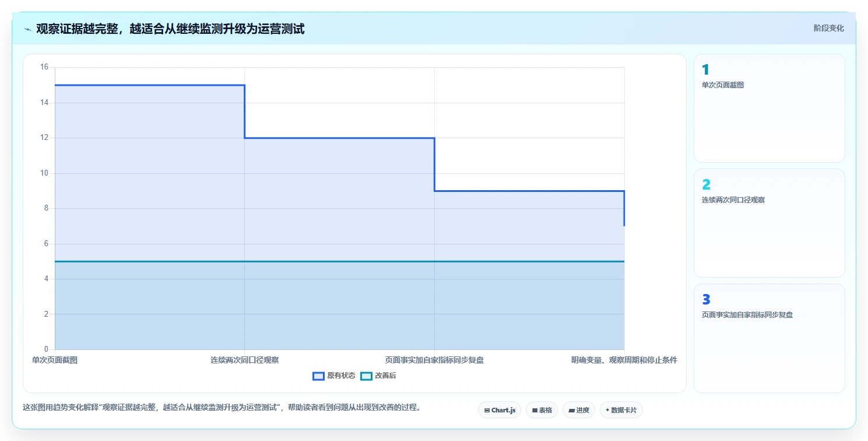The width and height of the screenshot is (868, 441).
Task: Click the y-axis value 6
Action: click(46, 244)
